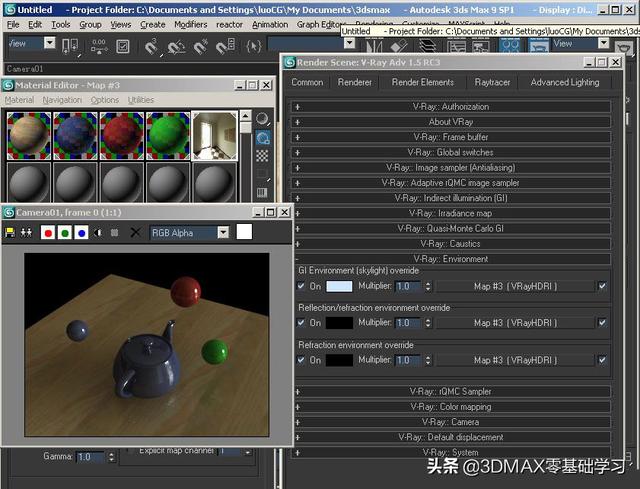Expand the V-Ray:: Irradiance map rollout

click(x=451, y=213)
